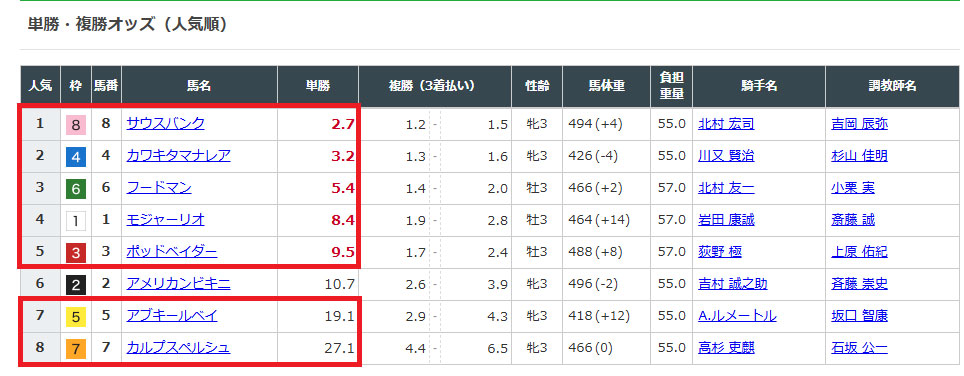The height and width of the screenshot is (376, 964).
Task: Open horse アメリカンビキニ link
Action: (178, 284)
